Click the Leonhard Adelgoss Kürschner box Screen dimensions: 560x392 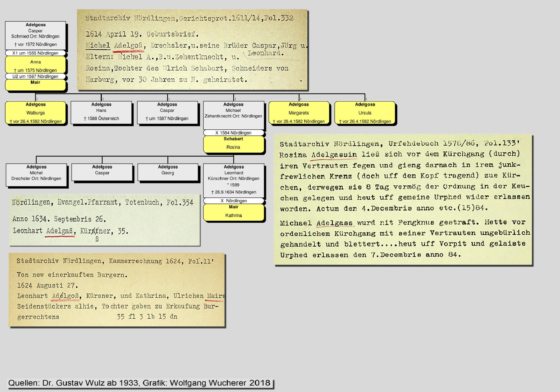pos(234,180)
